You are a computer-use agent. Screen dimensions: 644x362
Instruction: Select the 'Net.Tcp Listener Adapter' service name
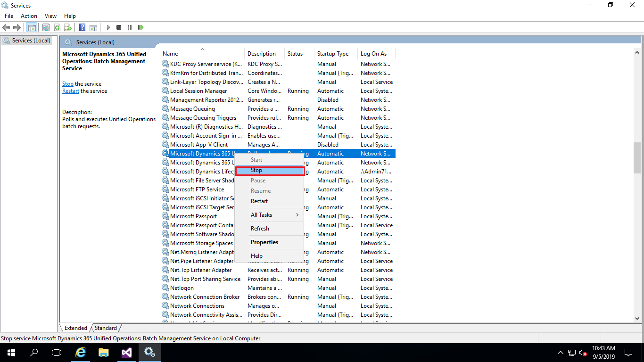tap(201, 270)
